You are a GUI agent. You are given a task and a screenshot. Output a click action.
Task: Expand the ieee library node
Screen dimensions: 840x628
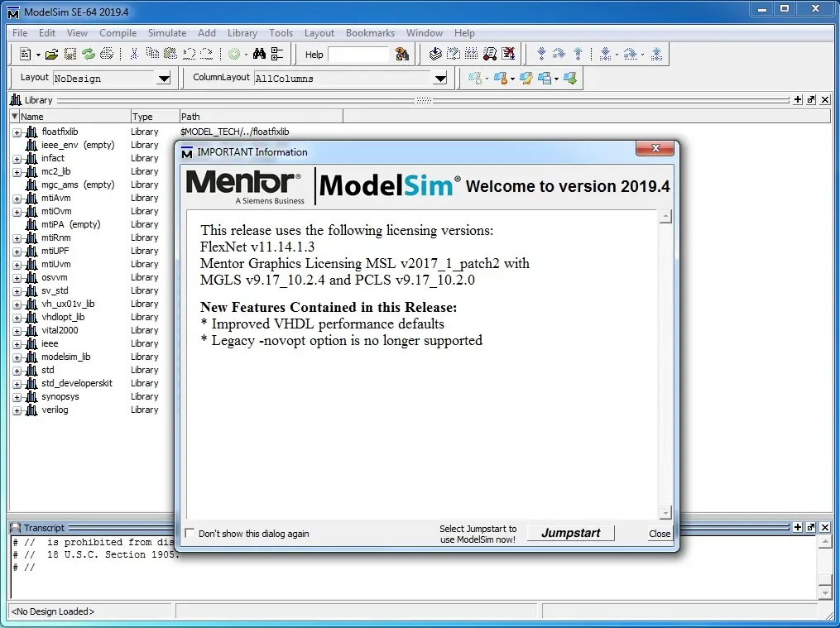click(17, 344)
